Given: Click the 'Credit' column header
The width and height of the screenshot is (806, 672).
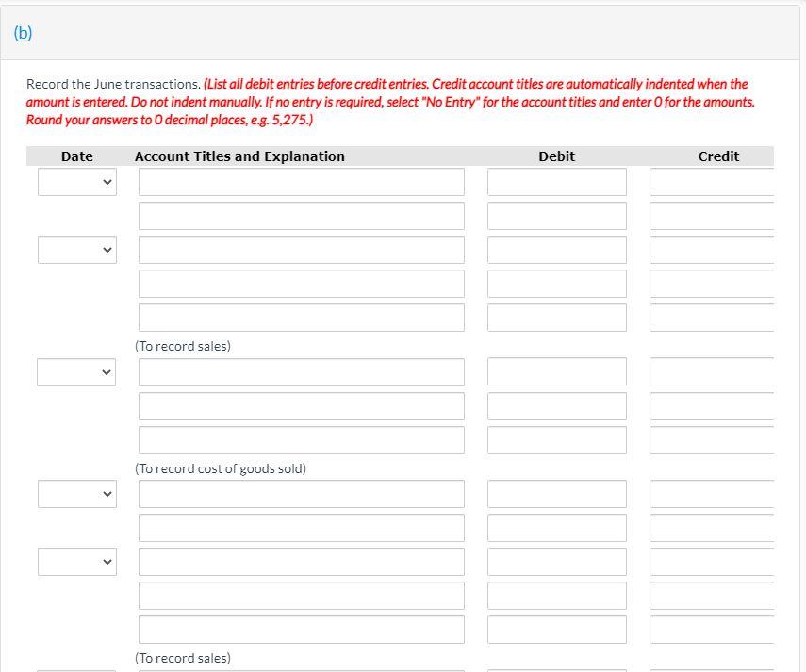Looking at the screenshot, I should [x=718, y=156].
